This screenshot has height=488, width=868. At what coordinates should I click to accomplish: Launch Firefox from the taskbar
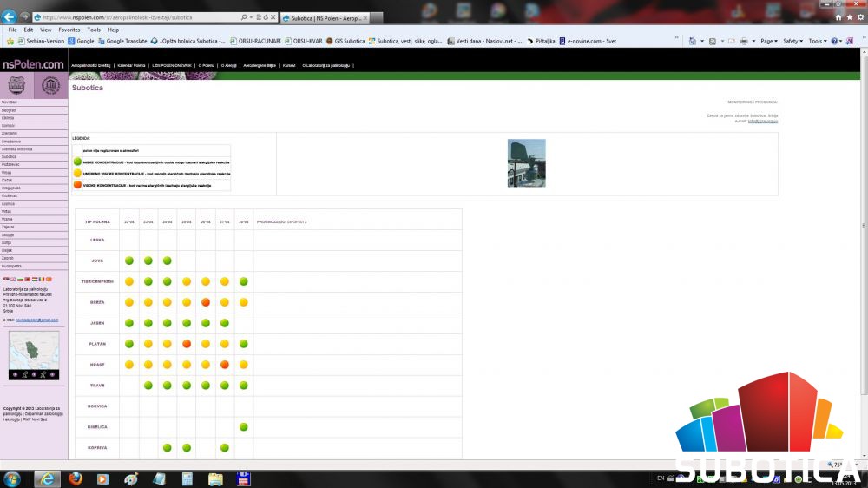75,478
